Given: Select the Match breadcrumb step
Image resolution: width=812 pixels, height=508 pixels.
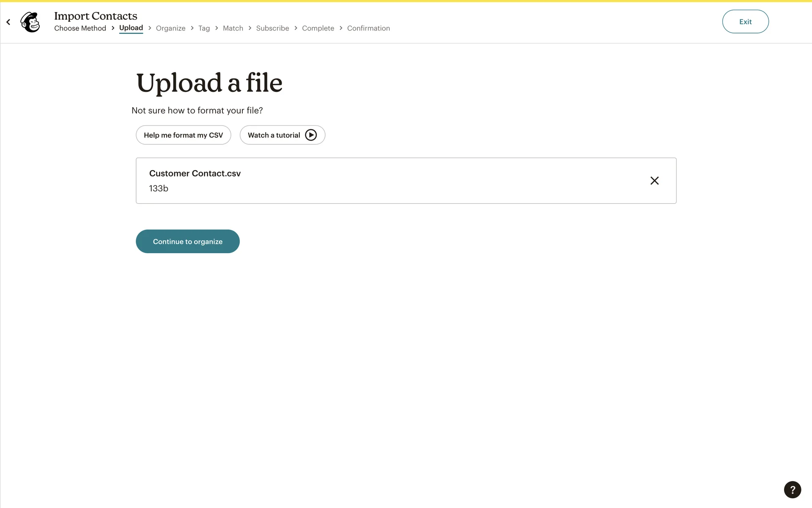Looking at the screenshot, I should tap(233, 28).
